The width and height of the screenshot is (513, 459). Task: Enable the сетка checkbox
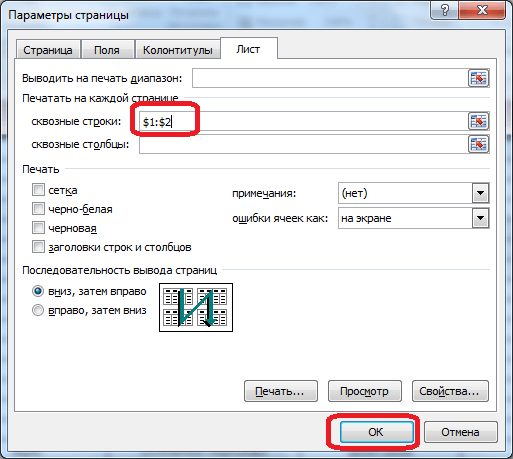(38, 190)
